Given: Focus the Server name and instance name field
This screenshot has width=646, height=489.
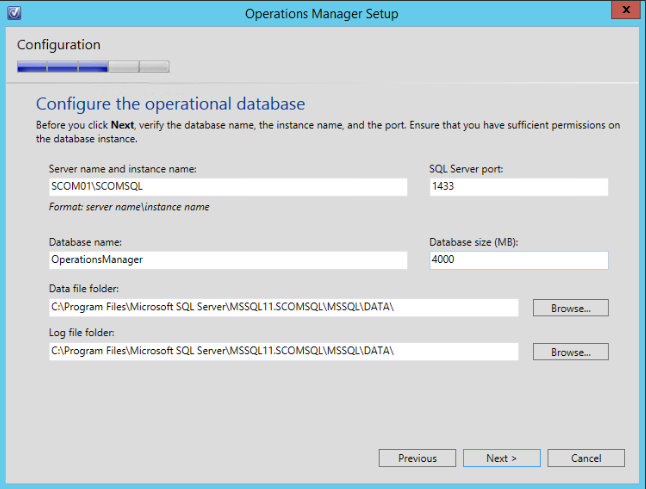Looking at the screenshot, I should pos(227,187).
